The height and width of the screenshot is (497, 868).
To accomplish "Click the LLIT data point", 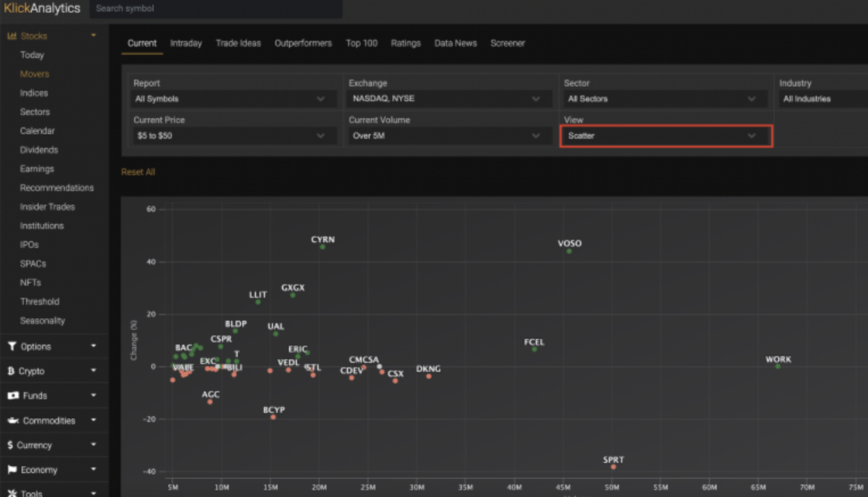I will click(x=258, y=302).
